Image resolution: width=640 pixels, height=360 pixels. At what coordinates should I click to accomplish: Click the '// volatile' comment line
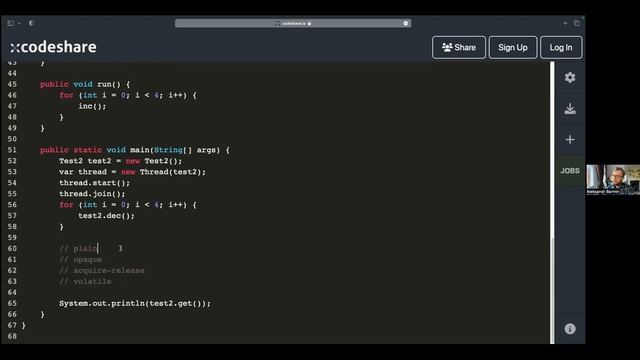tap(85, 281)
